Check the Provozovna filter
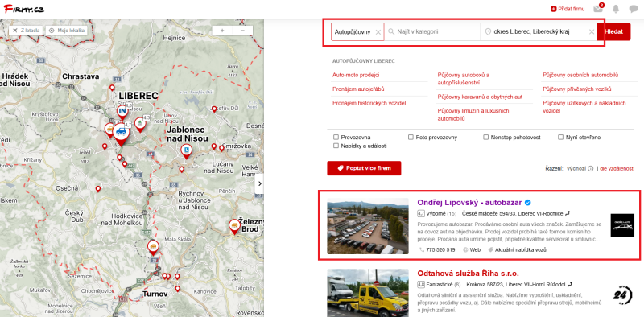 click(x=336, y=137)
